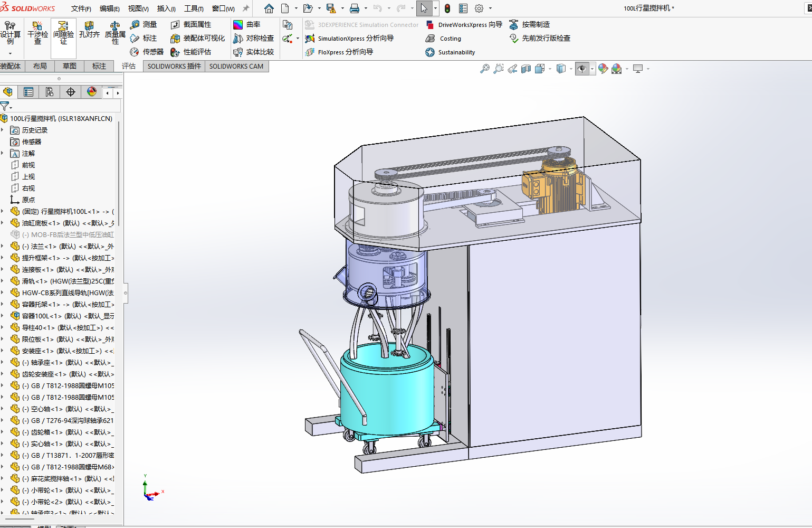Screen dimensions: 812x528
Task: Open the 文件(F) menu
Action: click(x=81, y=8)
